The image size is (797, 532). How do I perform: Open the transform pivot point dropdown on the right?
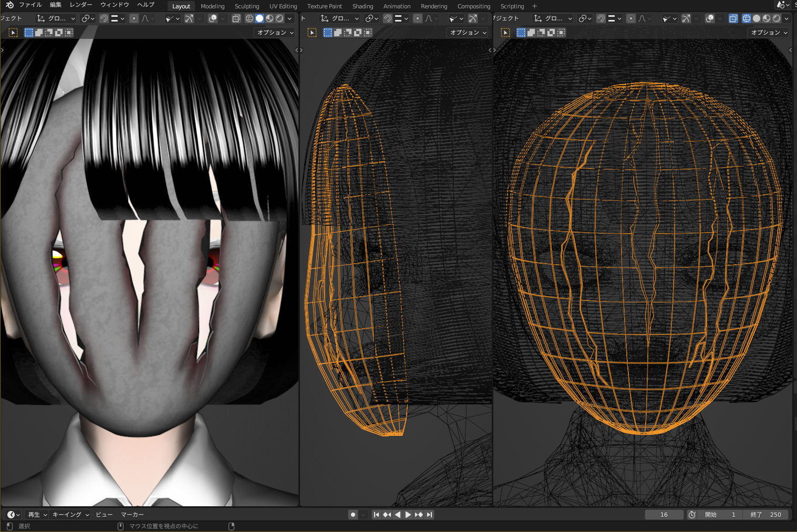(x=585, y=18)
